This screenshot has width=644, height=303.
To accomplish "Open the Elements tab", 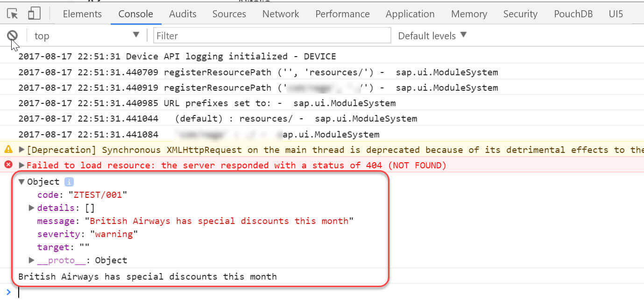I will click(82, 14).
